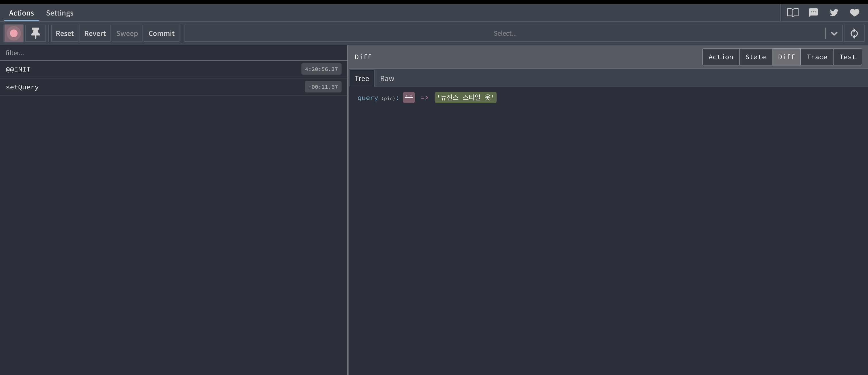The width and height of the screenshot is (868, 375).
Task: Open the Select... instance combo box
Action: pyautogui.click(x=514, y=33)
